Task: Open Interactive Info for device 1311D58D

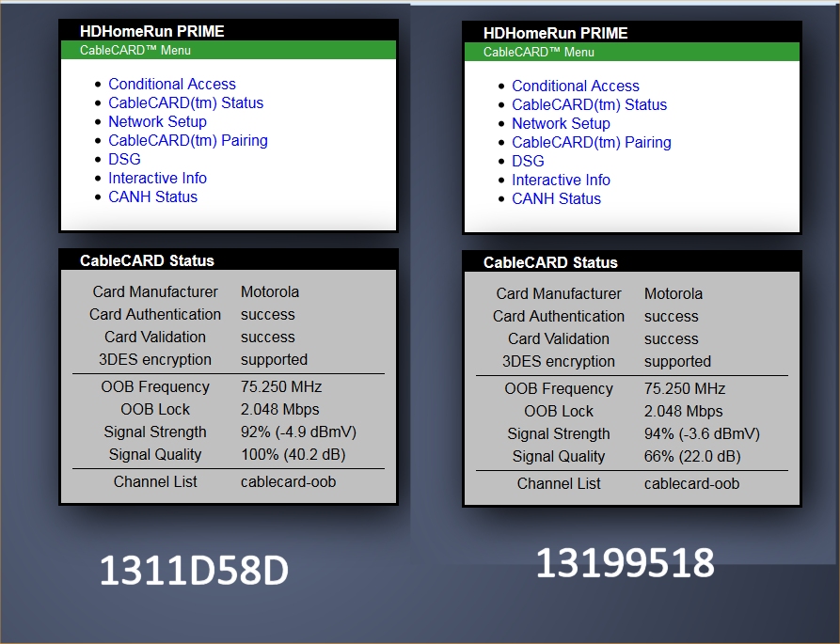Action: (x=157, y=178)
